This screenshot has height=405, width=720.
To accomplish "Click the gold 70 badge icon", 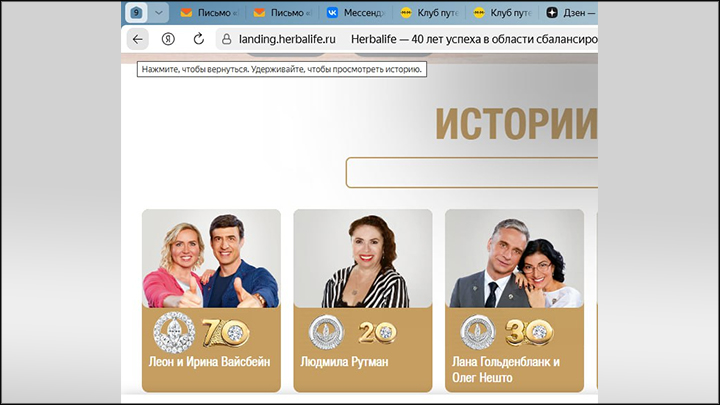I will pyautogui.click(x=226, y=332).
